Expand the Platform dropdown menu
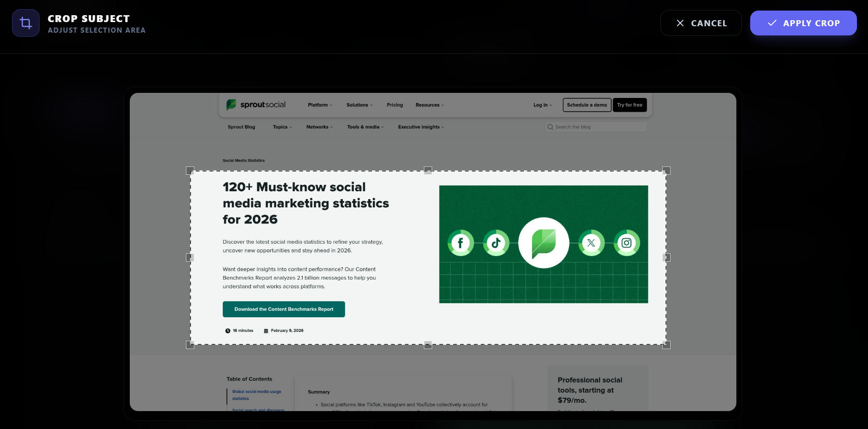 320,105
